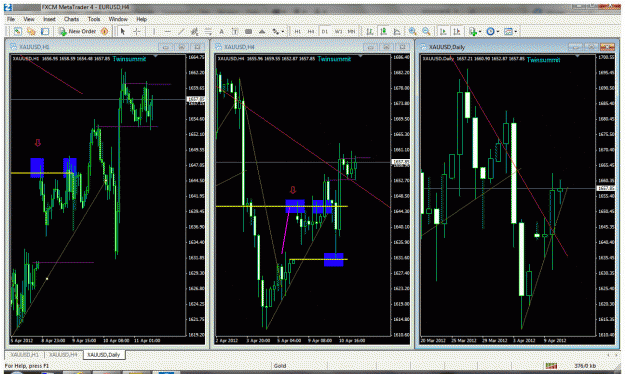Select the Equidistant Channel tool
The image size is (625, 374).
(195, 31)
